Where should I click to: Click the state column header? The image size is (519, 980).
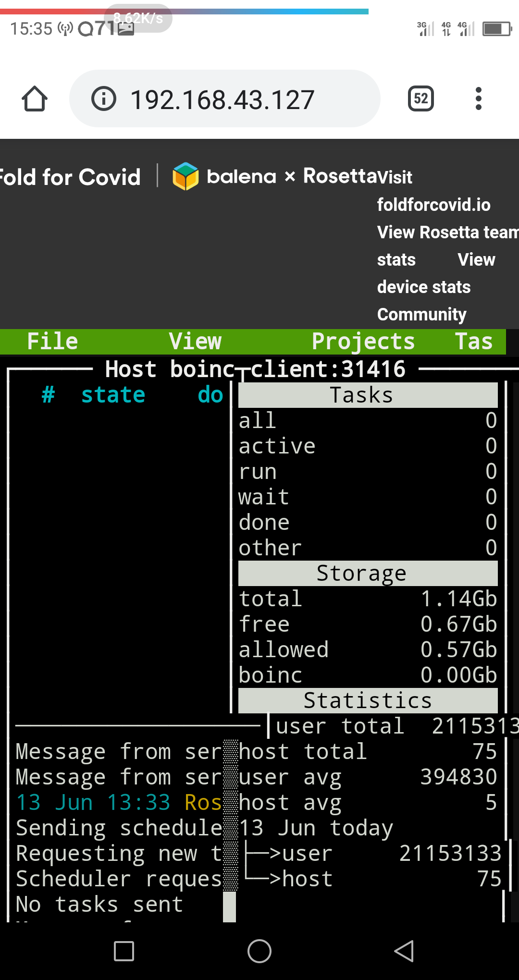click(113, 395)
